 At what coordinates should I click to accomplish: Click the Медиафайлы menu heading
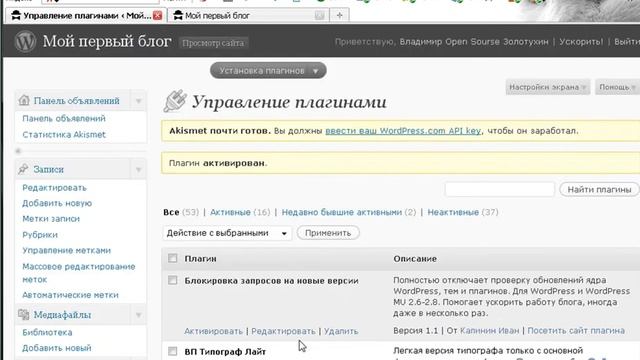[62, 315]
